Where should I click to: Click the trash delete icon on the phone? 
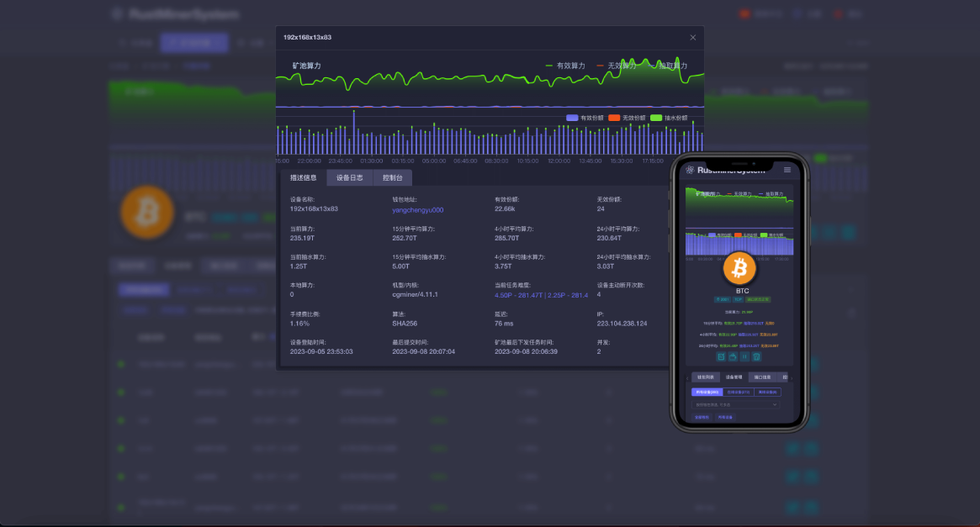(x=756, y=356)
